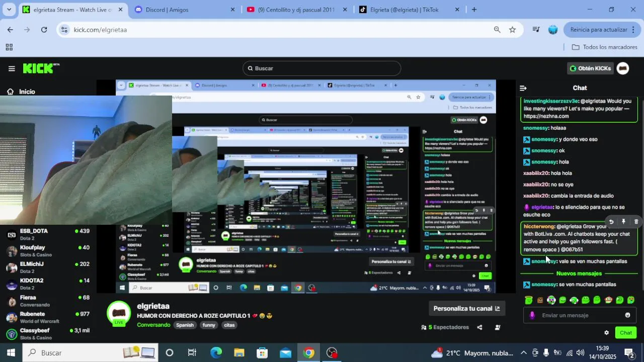Open the Kick sidebar hamburger menu
644x362 pixels.
(12, 68)
